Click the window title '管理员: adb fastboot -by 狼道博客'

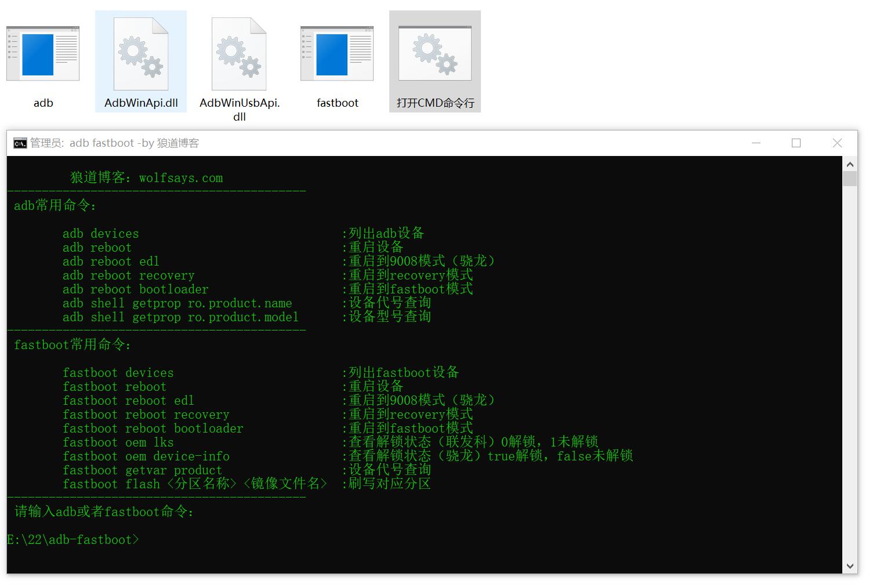click(115, 143)
